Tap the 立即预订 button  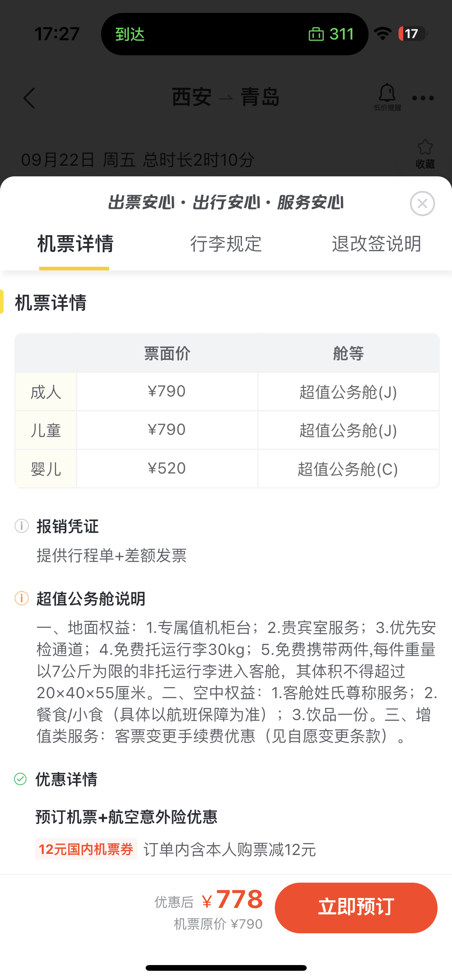[x=356, y=908]
